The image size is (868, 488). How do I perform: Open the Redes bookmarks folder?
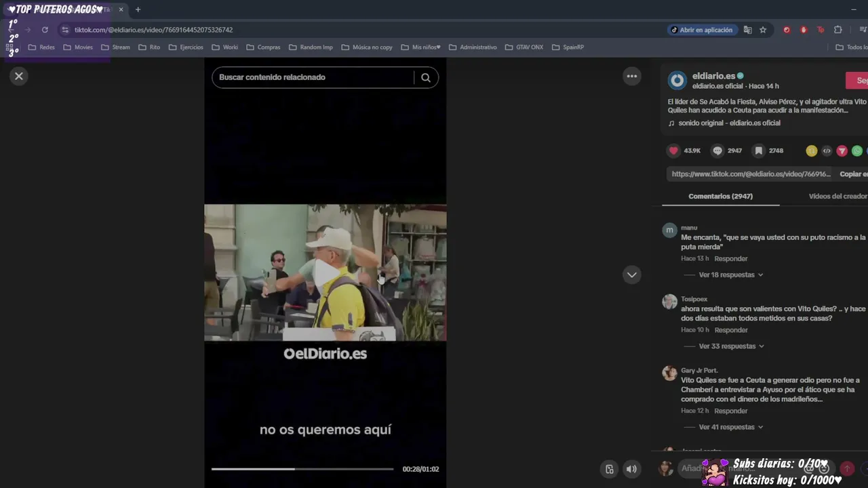(x=41, y=47)
